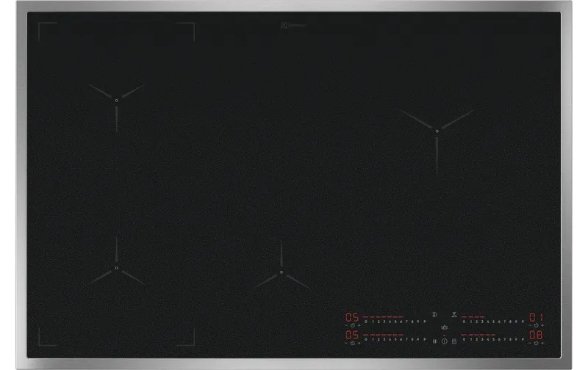
Task: Tap timer clock under upper-left 05 display
Action: (353, 325)
